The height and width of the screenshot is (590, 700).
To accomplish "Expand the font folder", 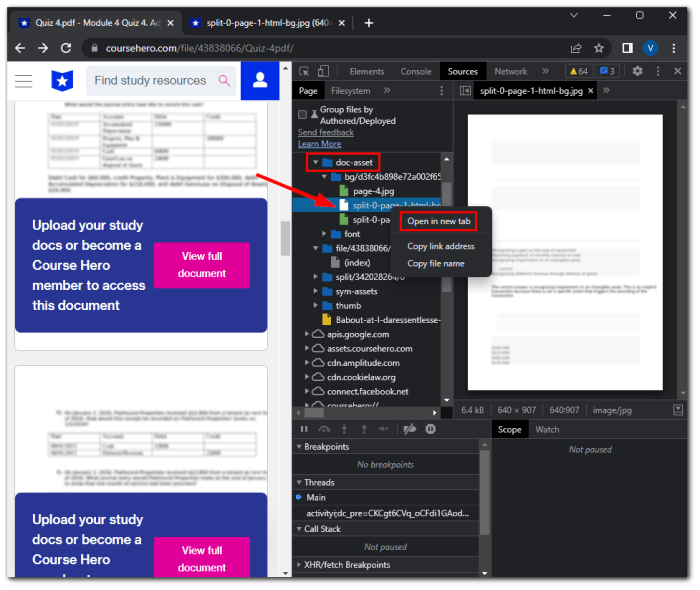I will pos(324,234).
